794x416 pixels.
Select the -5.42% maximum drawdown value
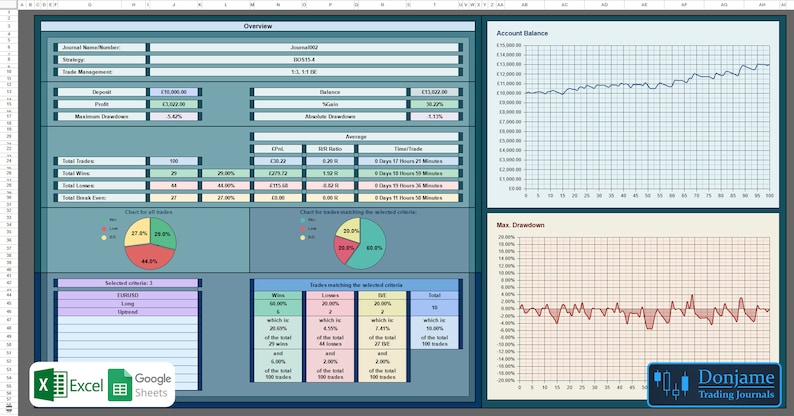pyautogui.click(x=174, y=116)
